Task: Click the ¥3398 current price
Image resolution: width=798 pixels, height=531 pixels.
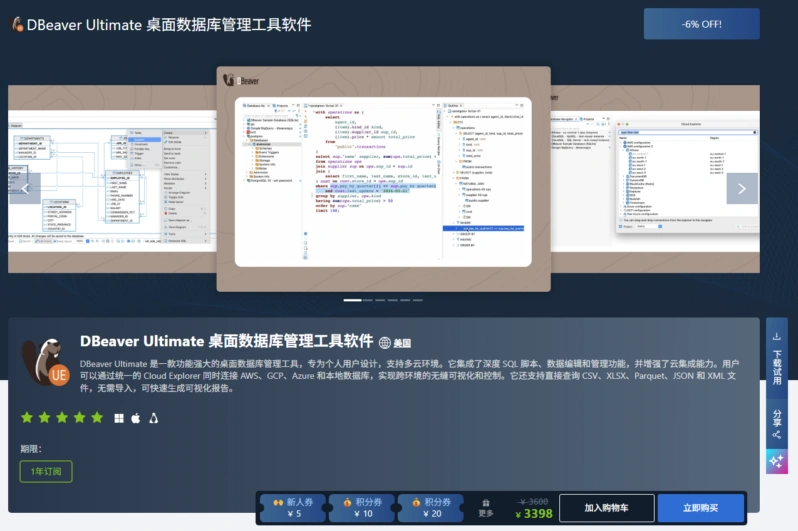Action: coord(534,514)
